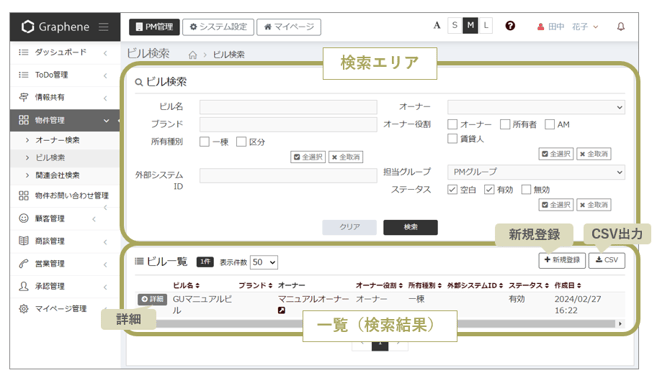Click the magnifier icon beside ビル検索 heading
Screen dimensions: 670x383
138,82
